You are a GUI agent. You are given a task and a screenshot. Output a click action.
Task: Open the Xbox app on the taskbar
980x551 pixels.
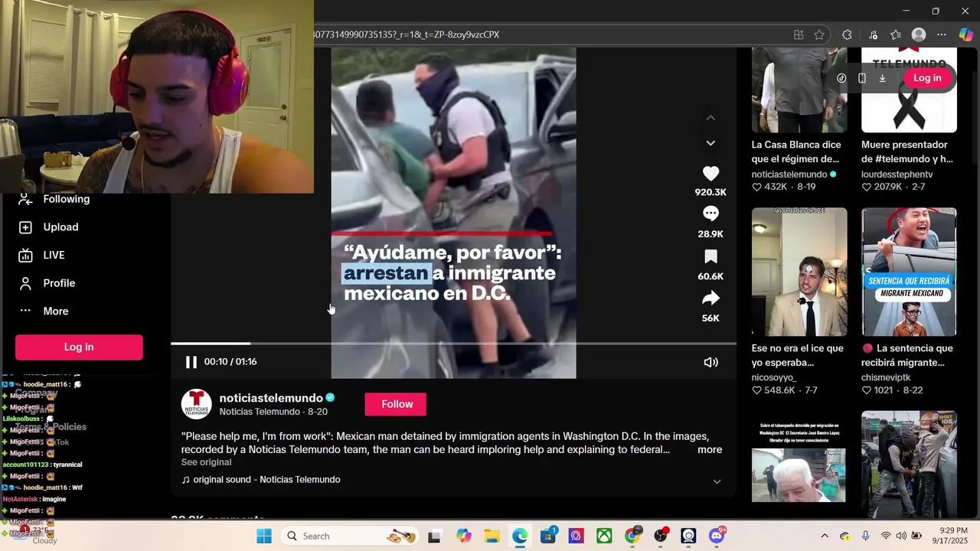coord(604,536)
